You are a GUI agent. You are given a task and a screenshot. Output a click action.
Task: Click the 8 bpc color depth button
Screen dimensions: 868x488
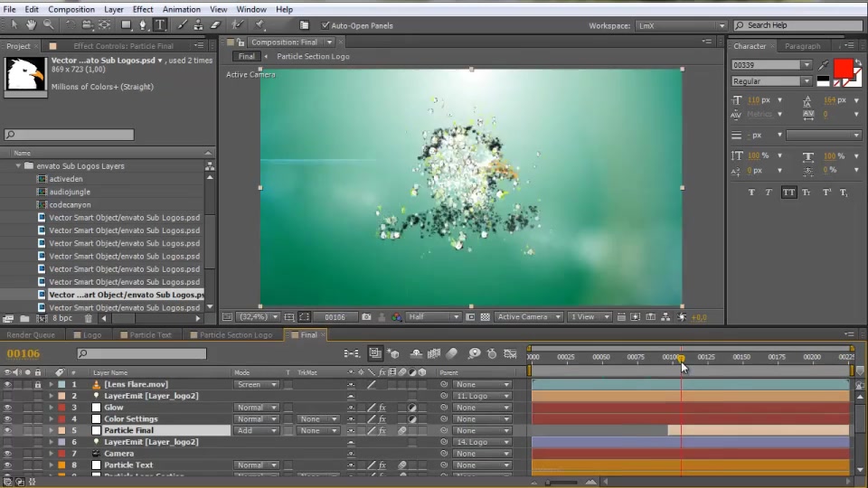pos(62,318)
